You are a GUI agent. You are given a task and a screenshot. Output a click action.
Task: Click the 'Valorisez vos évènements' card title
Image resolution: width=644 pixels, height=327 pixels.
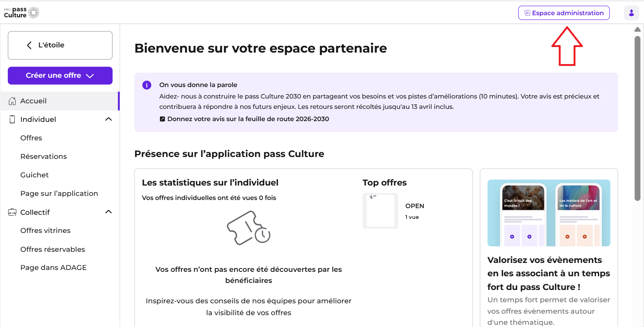point(549,273)
